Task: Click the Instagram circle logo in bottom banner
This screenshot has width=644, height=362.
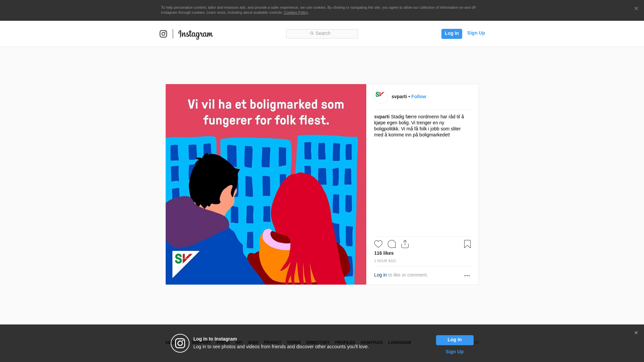Action: coord(180,343)
